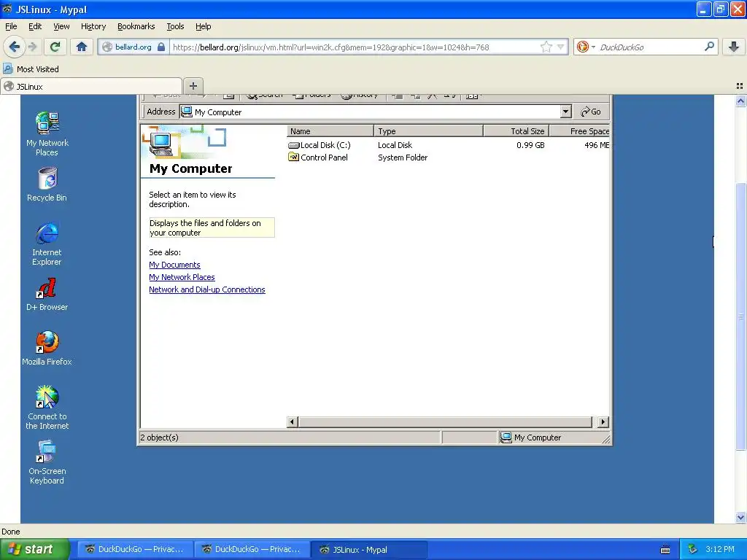Click My Computer icon in Explorer address bar
The image size is (747, 560).
click(187, 112)
